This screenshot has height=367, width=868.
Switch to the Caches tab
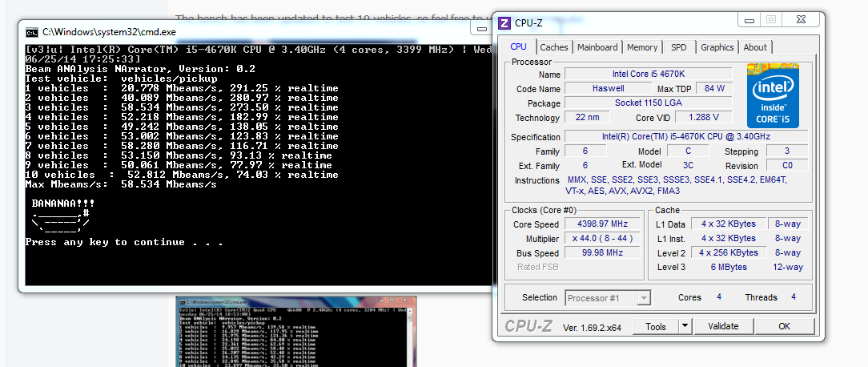click(x=553, y=47)
